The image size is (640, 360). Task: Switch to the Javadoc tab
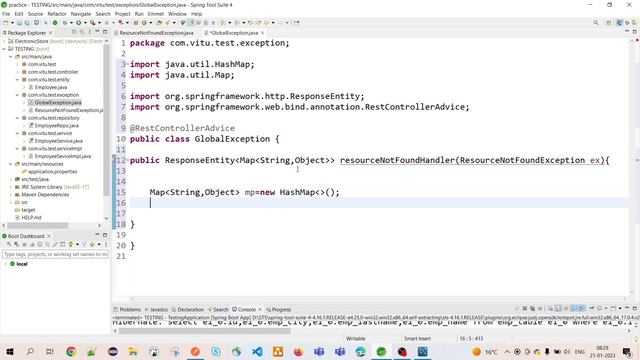pyautogui.click(x=157, y=309)
